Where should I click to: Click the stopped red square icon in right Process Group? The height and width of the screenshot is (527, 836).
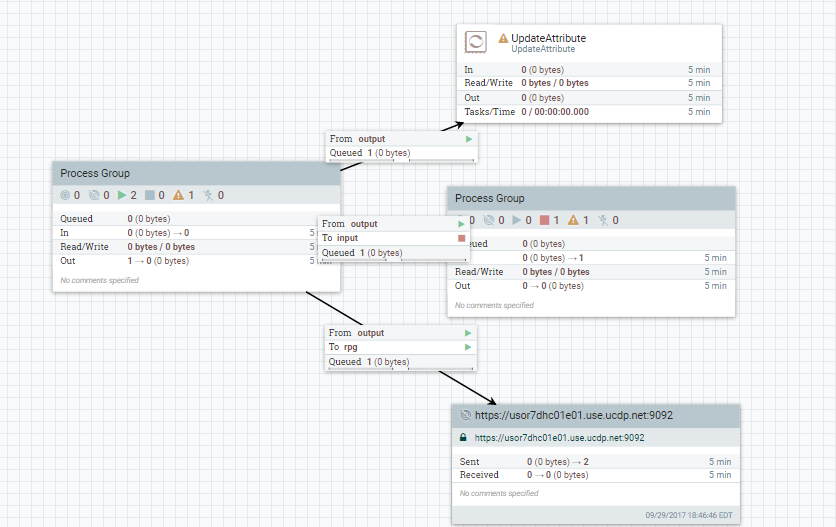click(x=544, y=220)
